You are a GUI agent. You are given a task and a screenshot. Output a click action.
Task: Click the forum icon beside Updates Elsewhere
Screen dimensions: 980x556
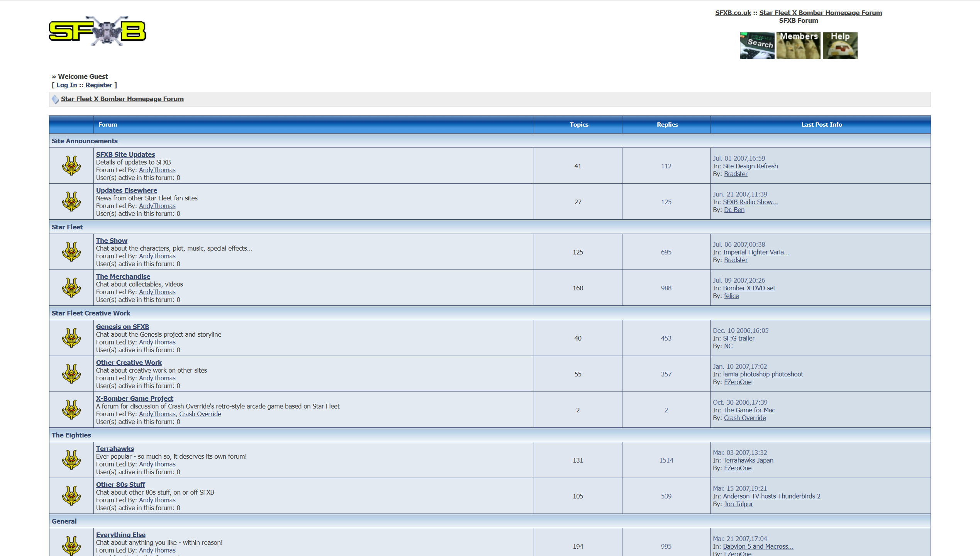(71, 202)
